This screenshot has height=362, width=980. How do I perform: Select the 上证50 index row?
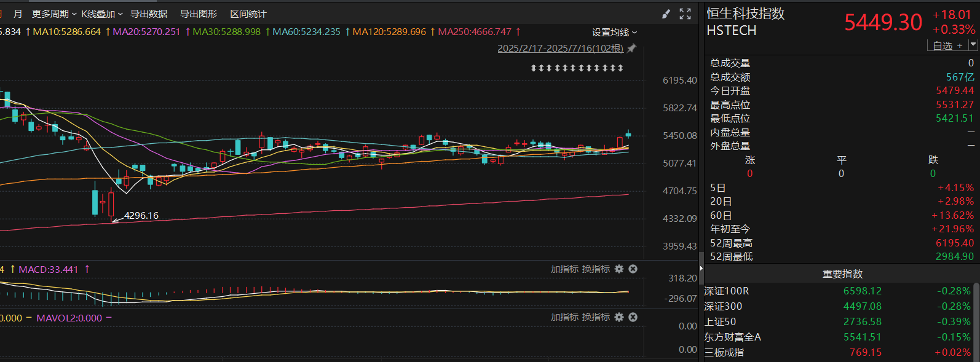tap(840, 321)
